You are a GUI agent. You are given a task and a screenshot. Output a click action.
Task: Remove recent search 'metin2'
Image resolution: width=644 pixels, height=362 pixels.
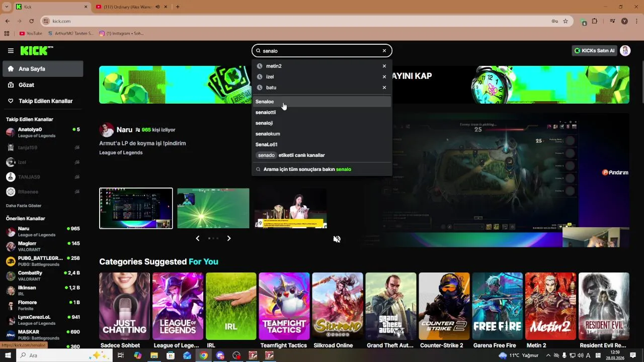coord(384,66)
